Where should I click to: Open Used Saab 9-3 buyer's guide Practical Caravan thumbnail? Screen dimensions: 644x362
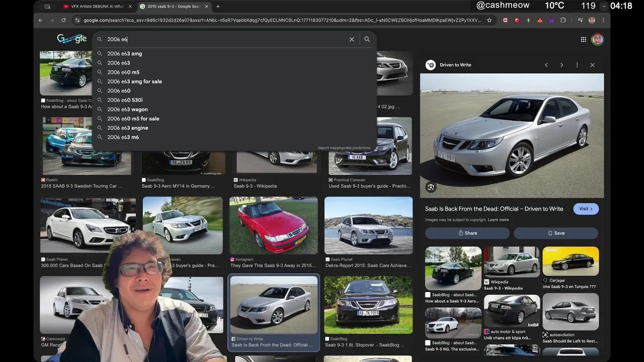point(370,146)
